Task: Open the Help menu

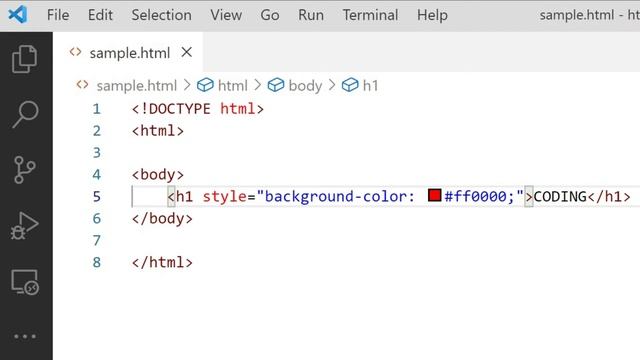Action: pyautogui.click(x=432, y=15)
